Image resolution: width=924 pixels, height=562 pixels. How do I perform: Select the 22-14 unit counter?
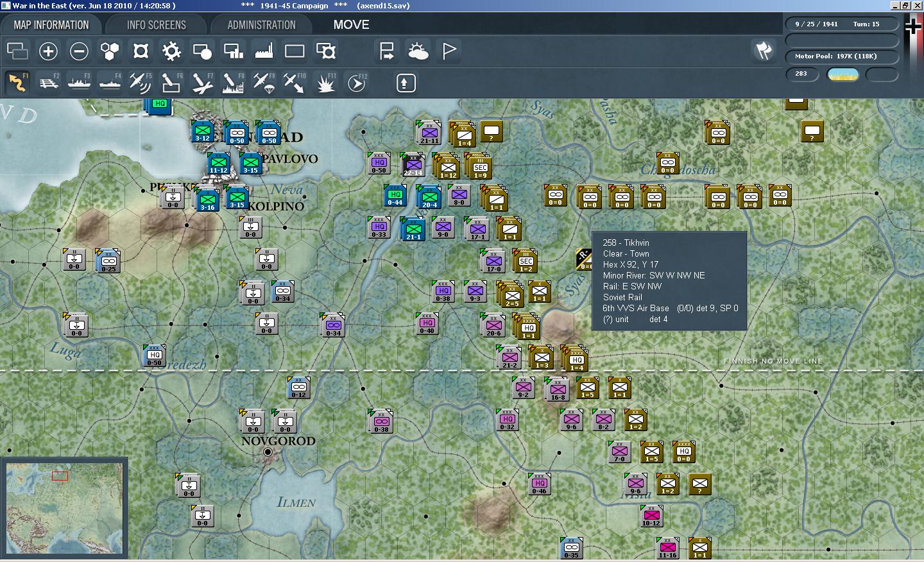[413, 166]
